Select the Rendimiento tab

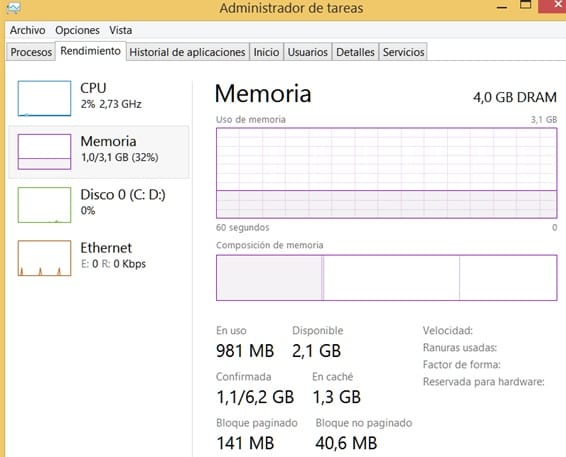click(x=90, y=51)
